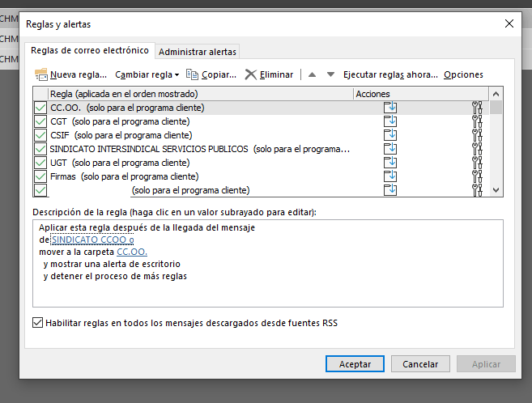532x403 pixels.
Task: Toggle Habilitar reglas en fuentes RSS checkbox
Action: 38,323
